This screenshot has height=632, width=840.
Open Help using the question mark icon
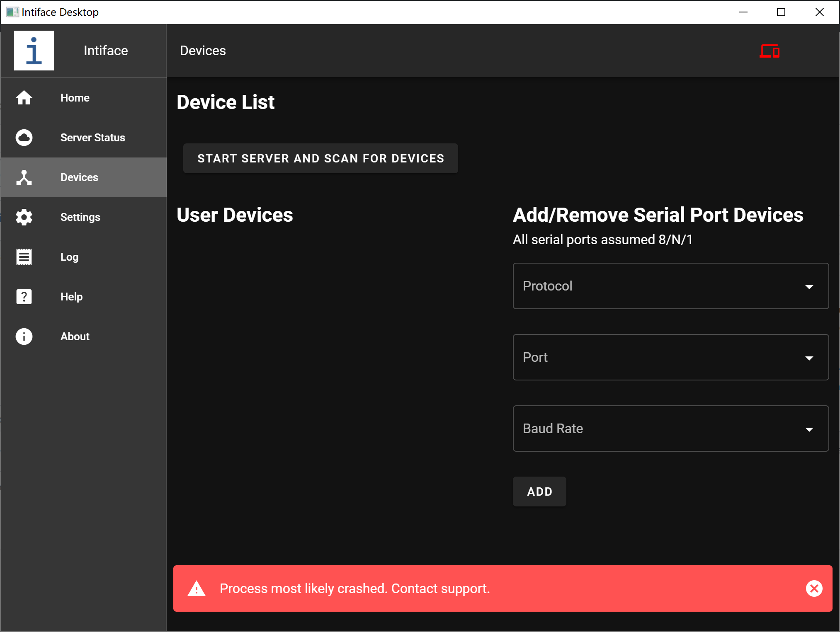click(24, 296)
